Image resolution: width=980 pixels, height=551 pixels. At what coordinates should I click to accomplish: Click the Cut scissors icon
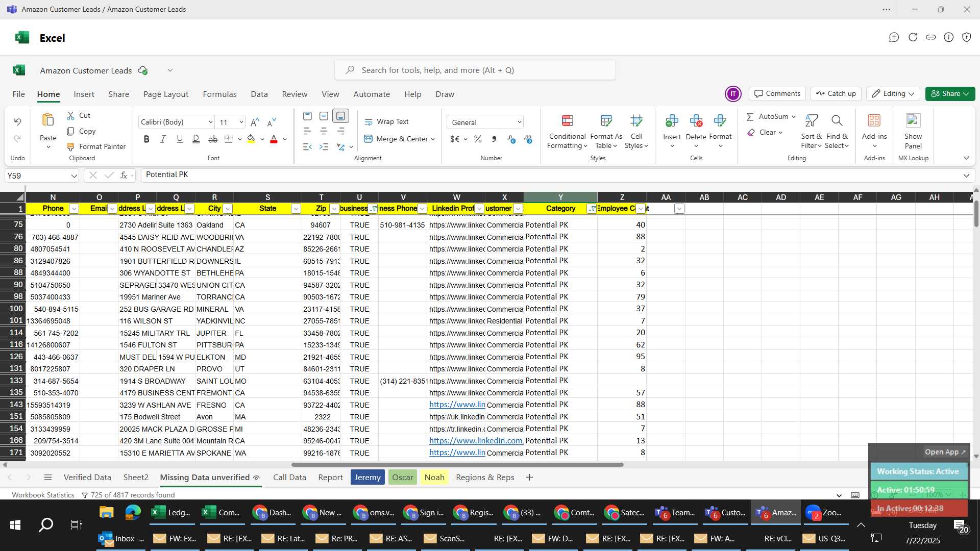[x=70, y=116]
